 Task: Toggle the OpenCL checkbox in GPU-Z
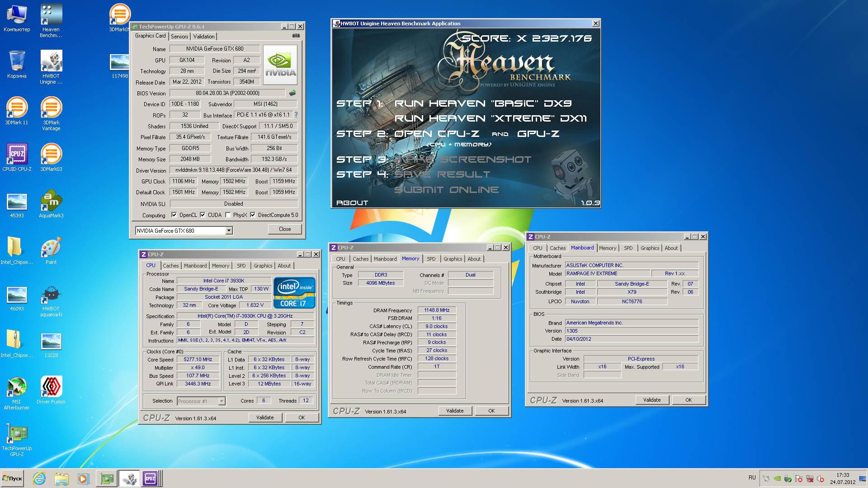tap(174, 215)
